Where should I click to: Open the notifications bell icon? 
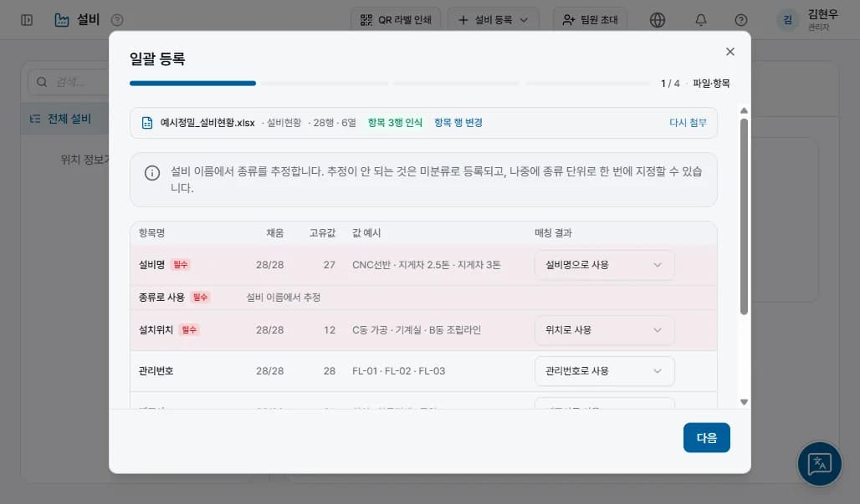701,20
